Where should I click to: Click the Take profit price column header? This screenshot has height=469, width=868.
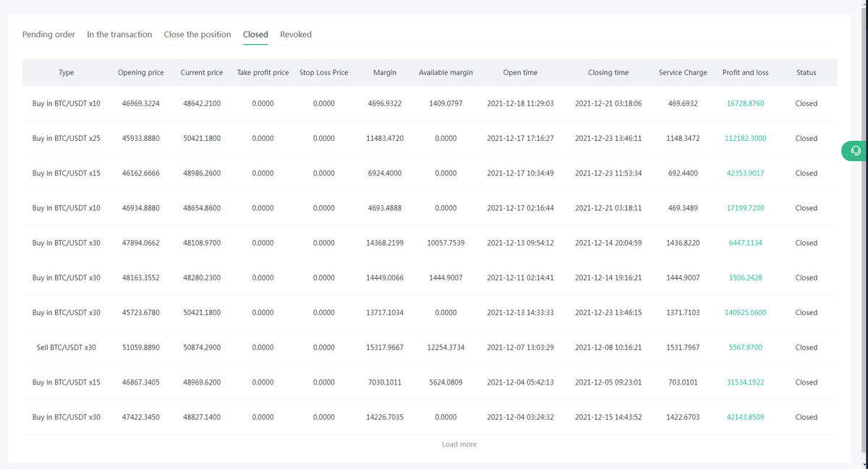[263, 72]
